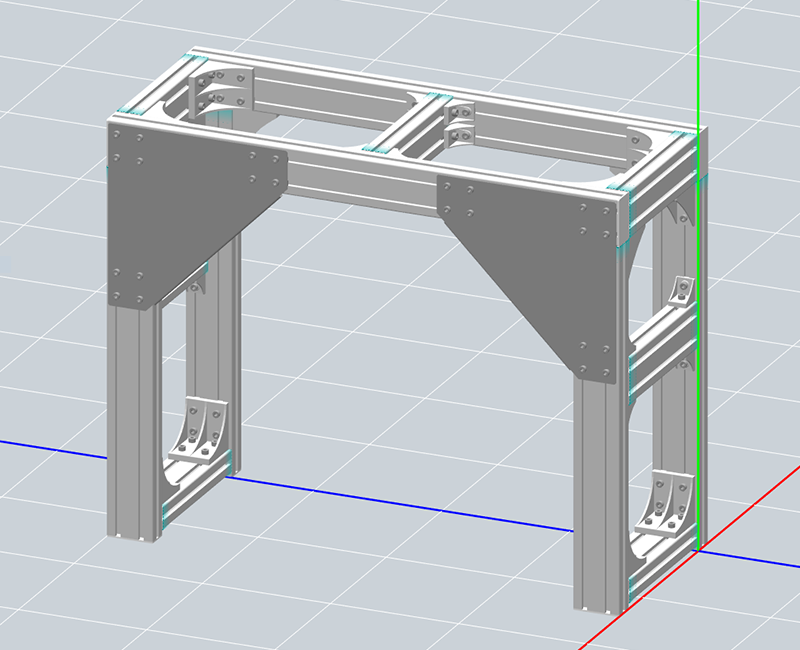Select the front left leg extrusion

click(x=133, y=420)
